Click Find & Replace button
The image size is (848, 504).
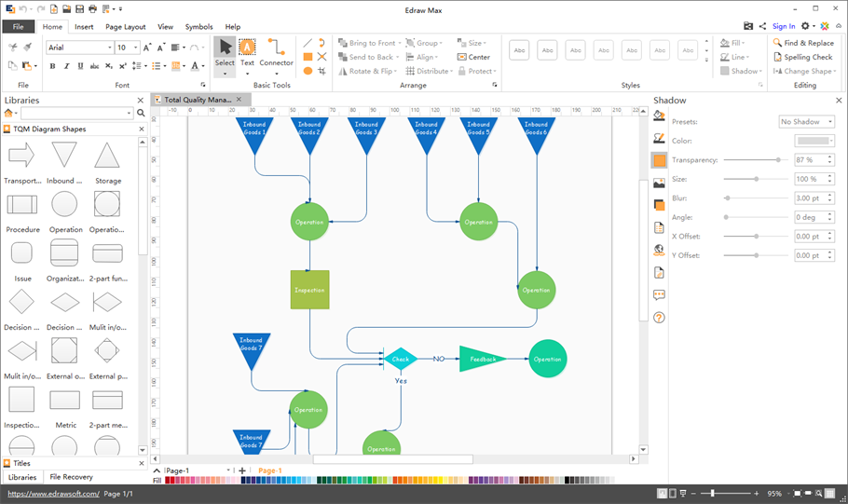(x=802, y=43)
